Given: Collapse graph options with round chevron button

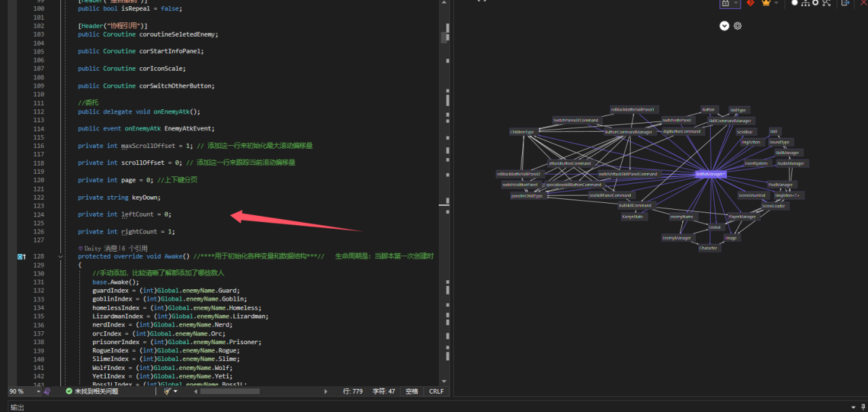Looking at the screenshot, I should [724, 26].
